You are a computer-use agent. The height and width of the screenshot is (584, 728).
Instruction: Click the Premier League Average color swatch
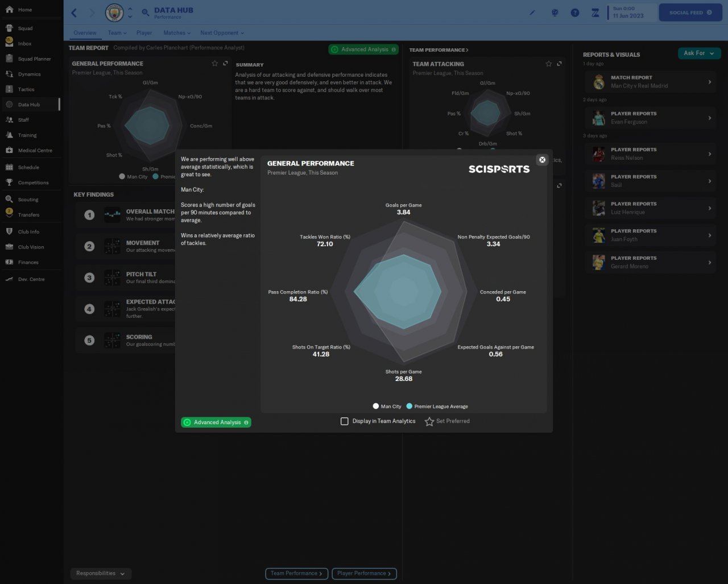[409, 407]
